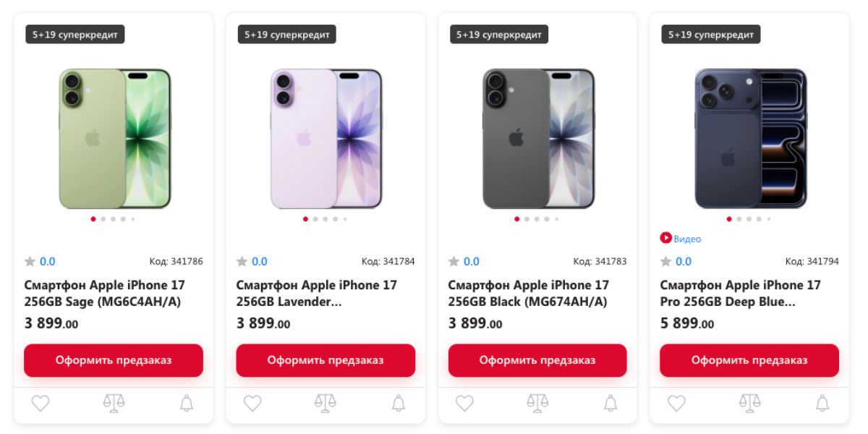
Task: Compare iPhone 17 Sage using scales icon
Action: tap(113, 403)
